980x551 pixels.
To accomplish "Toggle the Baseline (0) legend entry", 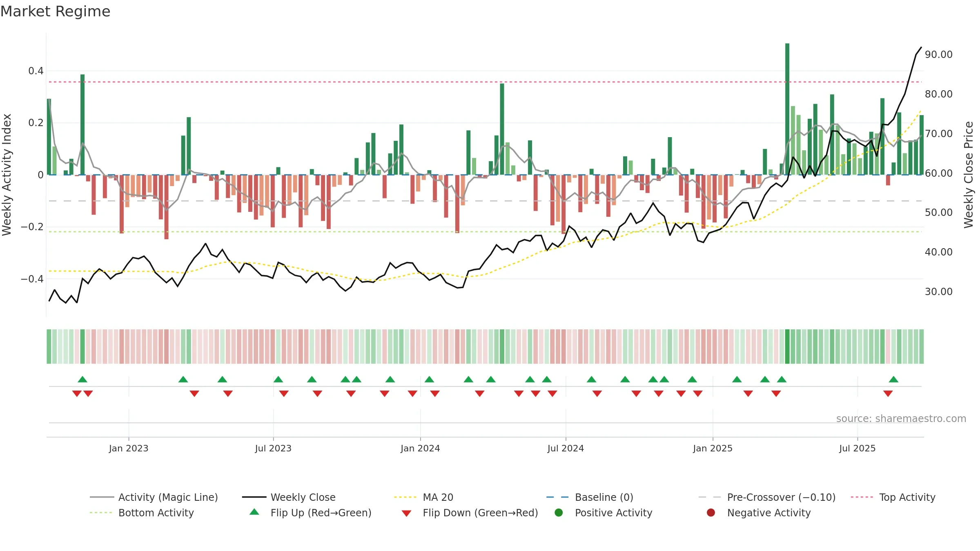I will pyautogui.click(x=590, y=497).
